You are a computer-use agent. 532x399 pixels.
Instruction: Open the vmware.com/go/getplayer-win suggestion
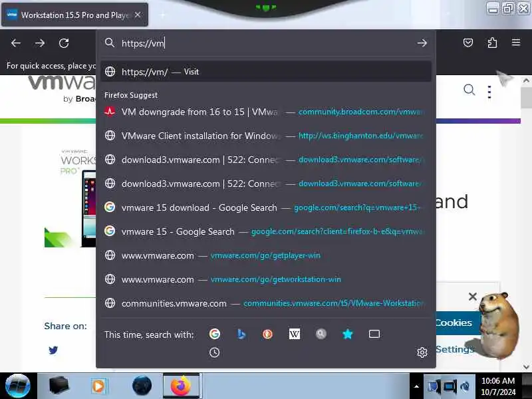tap(266, 255)
